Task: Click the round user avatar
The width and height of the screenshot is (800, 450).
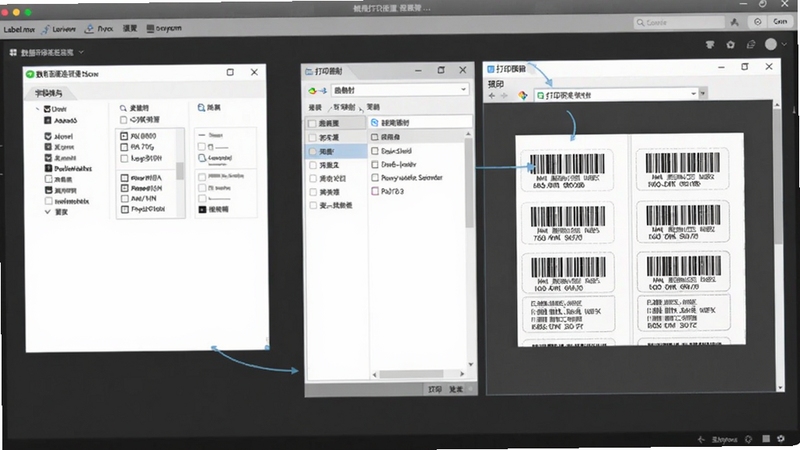Action: [x=770, y=44]
